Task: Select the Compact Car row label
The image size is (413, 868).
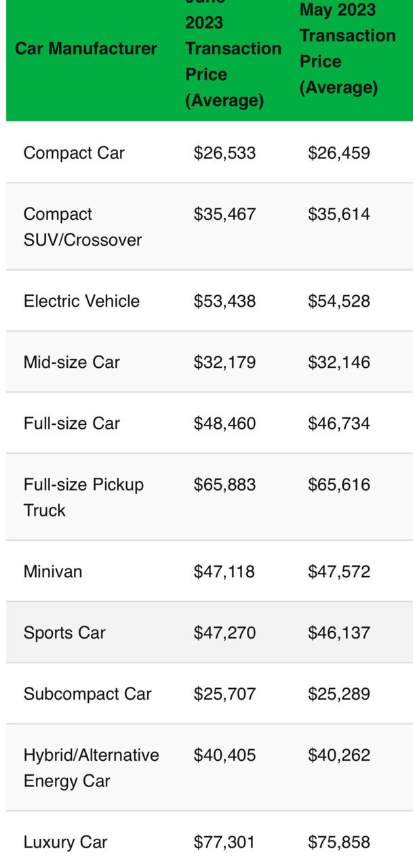Action: [74, 153]
